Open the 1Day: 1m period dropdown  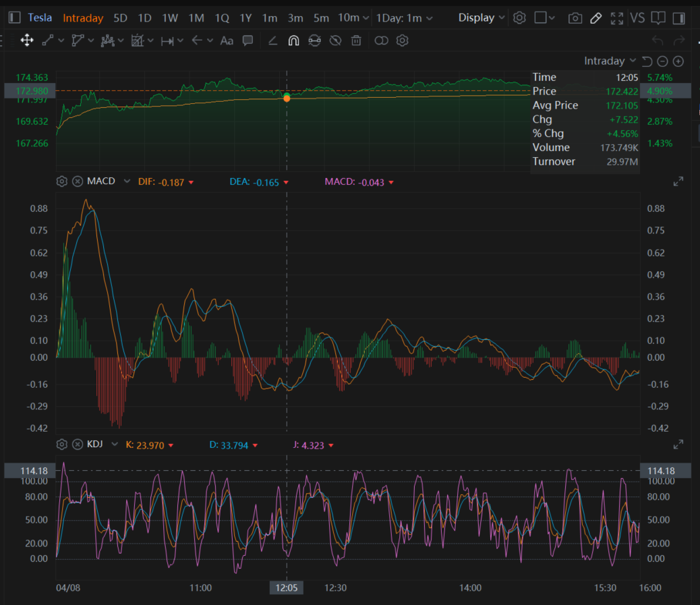(404, 18)
